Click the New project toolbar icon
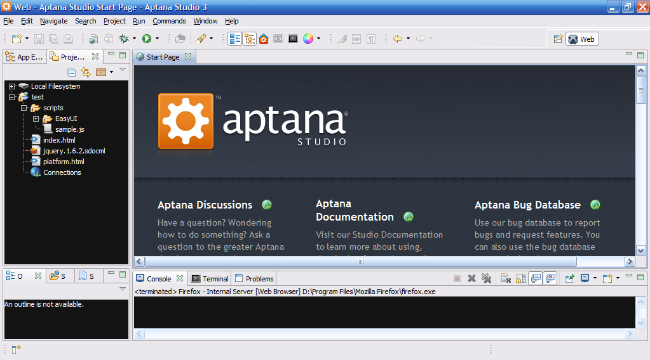Image resolution: width=650 pixels, height=360 pixels. [17, 39]
